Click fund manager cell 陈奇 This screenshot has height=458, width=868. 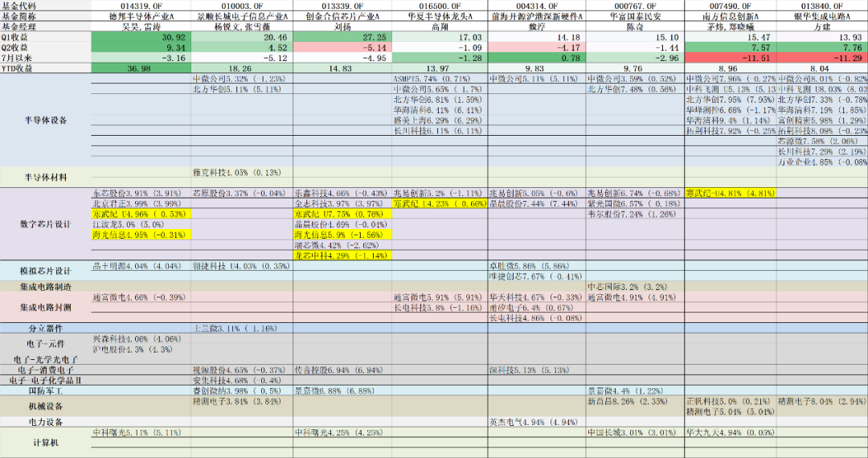(x=635, y=27)
